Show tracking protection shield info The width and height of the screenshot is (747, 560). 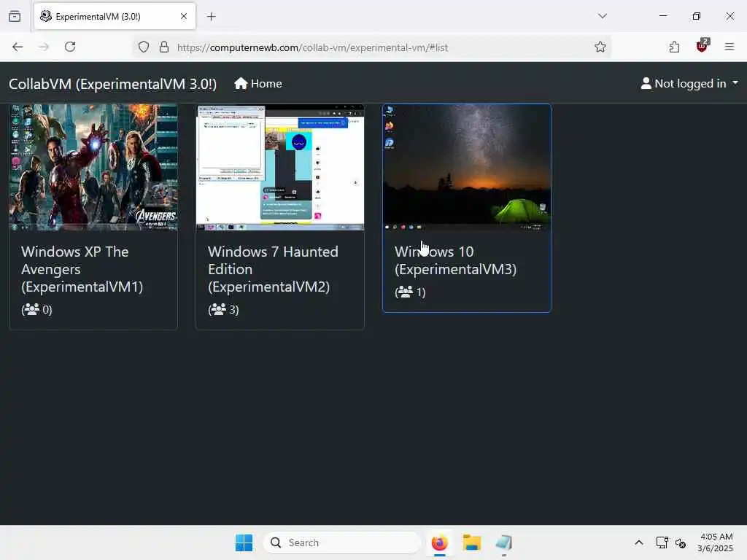144,47
